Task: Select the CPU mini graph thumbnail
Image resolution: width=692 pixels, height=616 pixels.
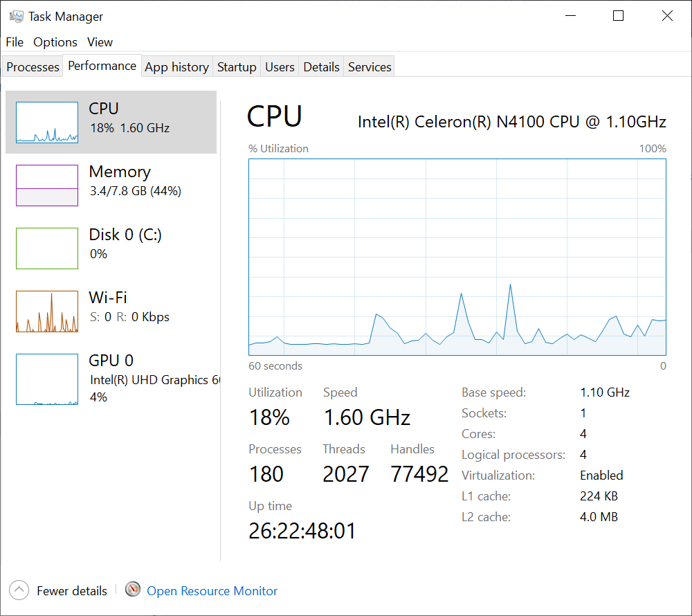Action: click(47, 123)
